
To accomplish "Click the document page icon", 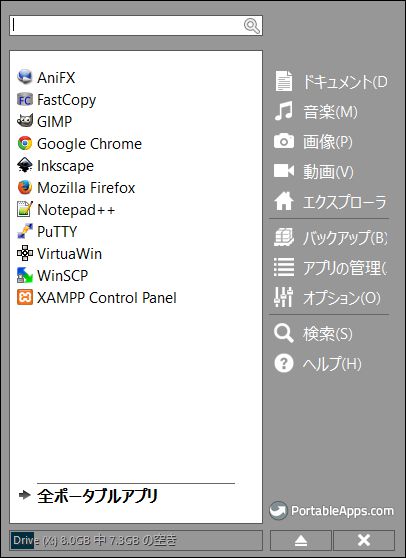I will [x=284, y=81].
